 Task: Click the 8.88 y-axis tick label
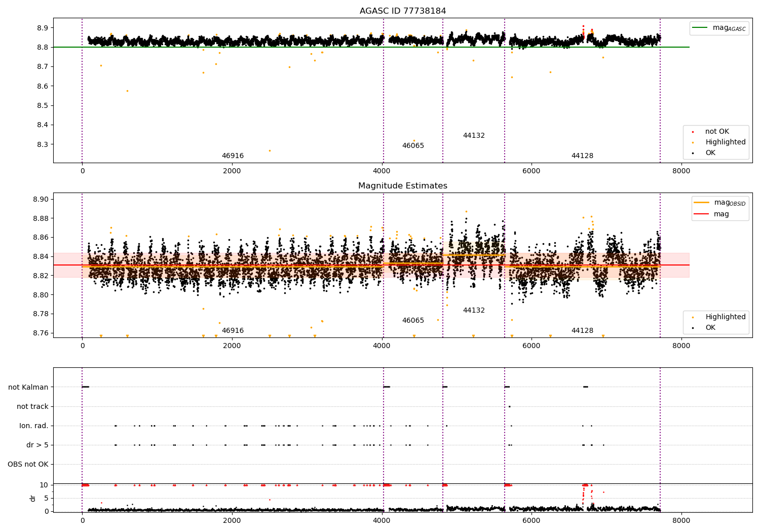coord(41,218)
